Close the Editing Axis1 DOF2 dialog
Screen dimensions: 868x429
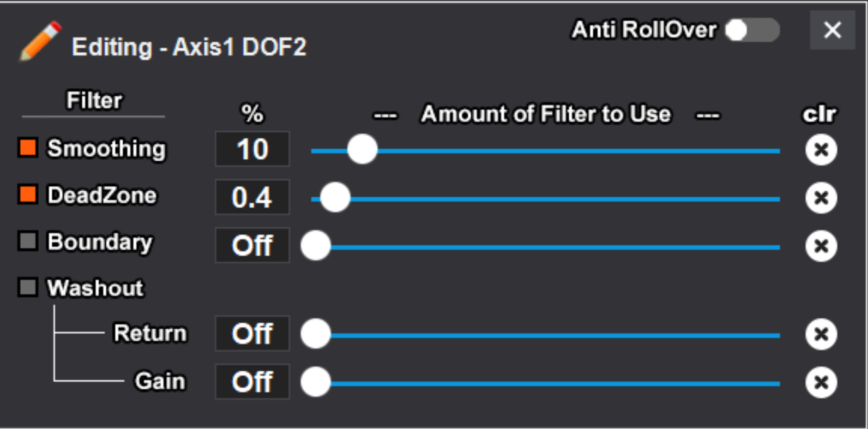coord(832,30)
